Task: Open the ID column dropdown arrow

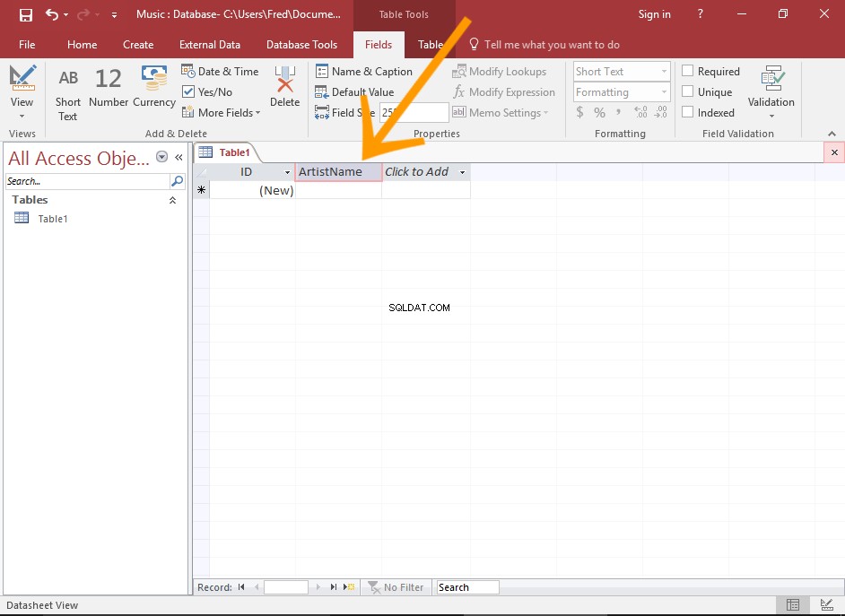Action: (287, 172)
